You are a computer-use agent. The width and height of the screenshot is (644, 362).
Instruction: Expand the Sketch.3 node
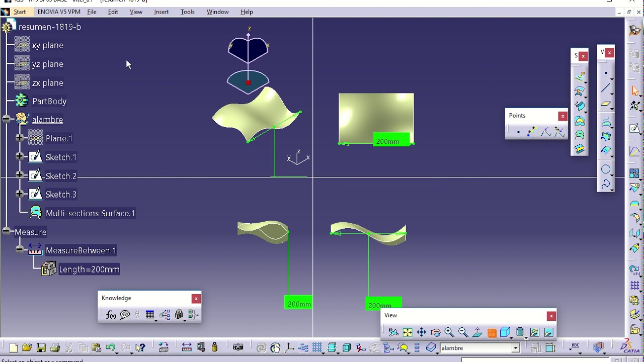(x=20, y=194)
